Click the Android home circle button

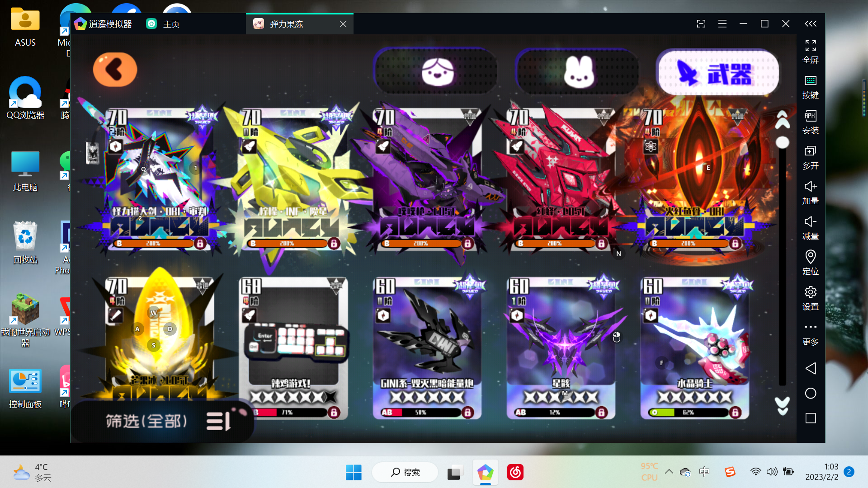(811, 393)
